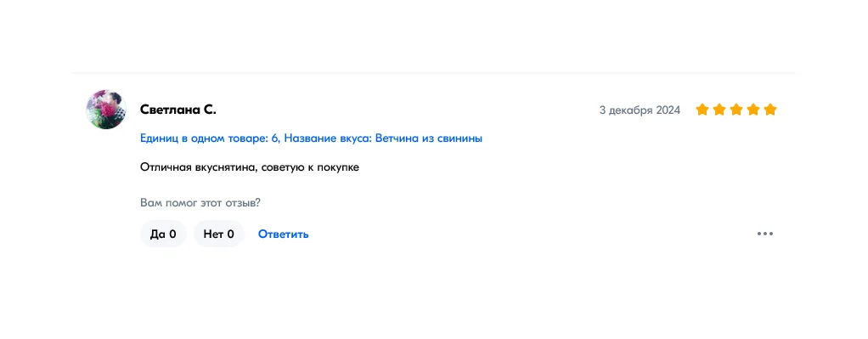
Task: Click the fourth rating star
Action: [x=753, y=110]
